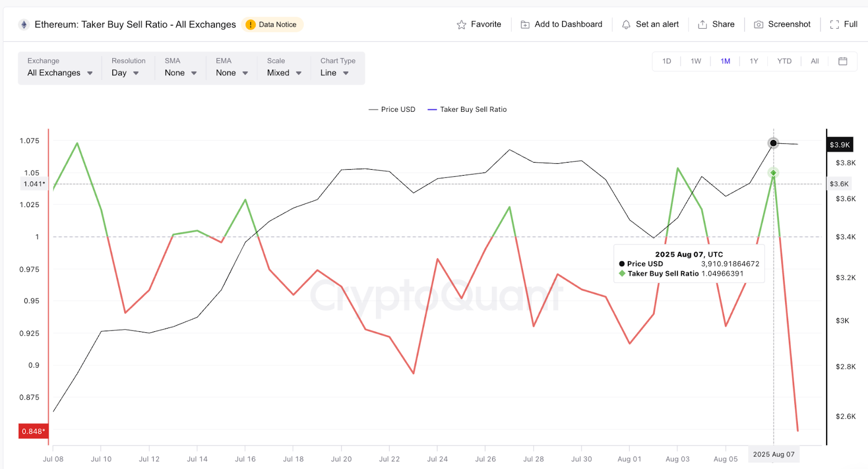This screenshot has width=868, height=469.
Task: Click the Screenshot camera icon
Action: (x=758, y=24)
